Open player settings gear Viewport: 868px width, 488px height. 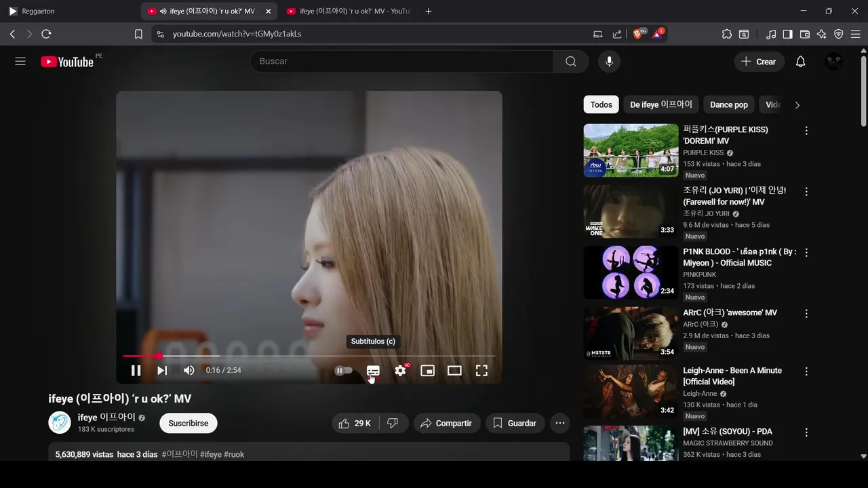[401, 371]
